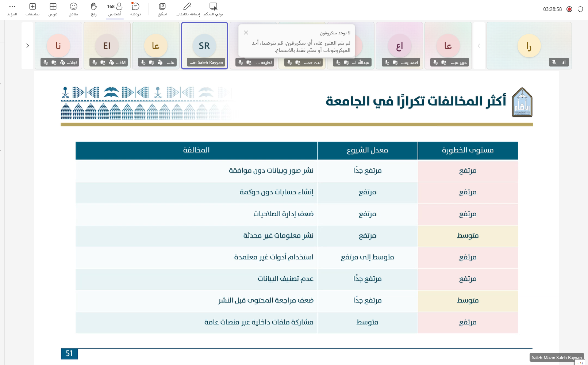588x365 pixels.
Task: Select the اع participant tile (احمد)
Action: (399, 46)
